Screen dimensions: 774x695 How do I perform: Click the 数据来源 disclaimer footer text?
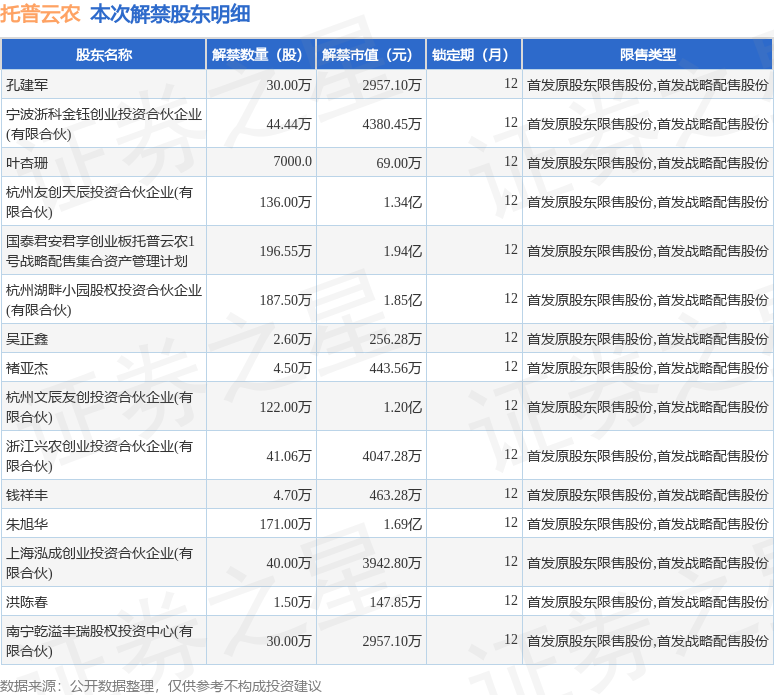point(161,685)
